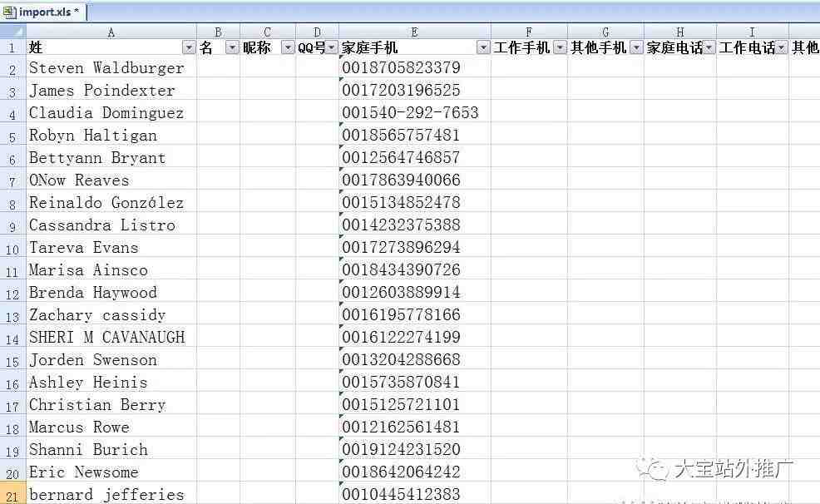Click cell with Claudia Dominguez

pos(111,113)
